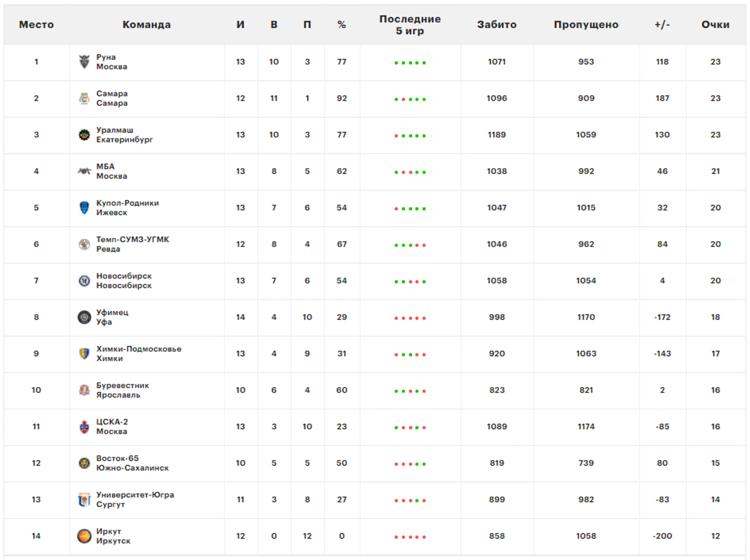Open the Уралмаш Екатеринбург team link
The width and height of the screenshot is (750, 560).
(124, 134)
